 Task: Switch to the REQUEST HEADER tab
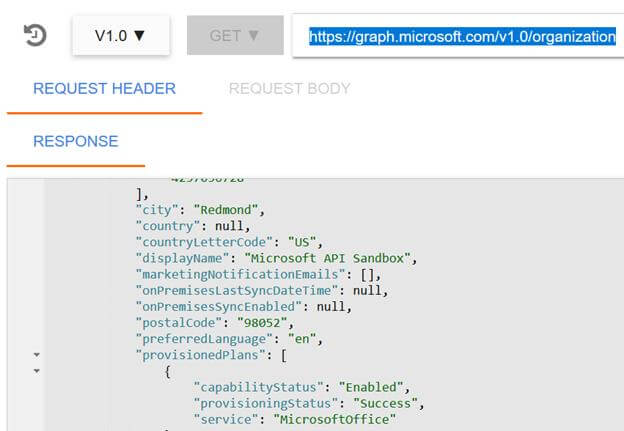pyautogui.click(x=104, y=88)
